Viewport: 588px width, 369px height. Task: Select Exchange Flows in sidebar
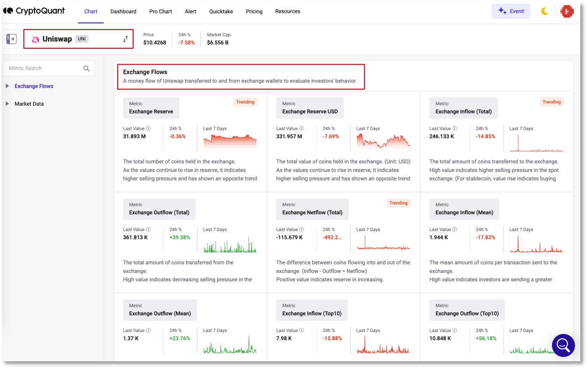tap(34, 86)
